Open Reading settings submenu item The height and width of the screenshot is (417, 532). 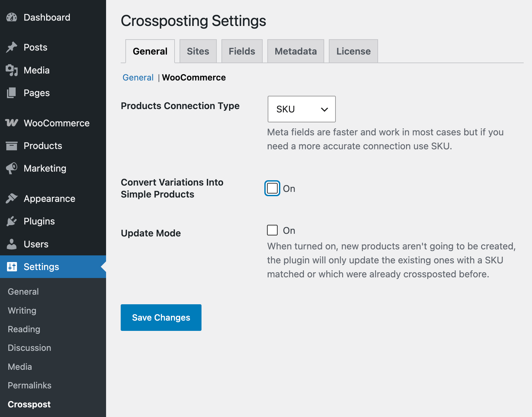(x=24, y=329)
